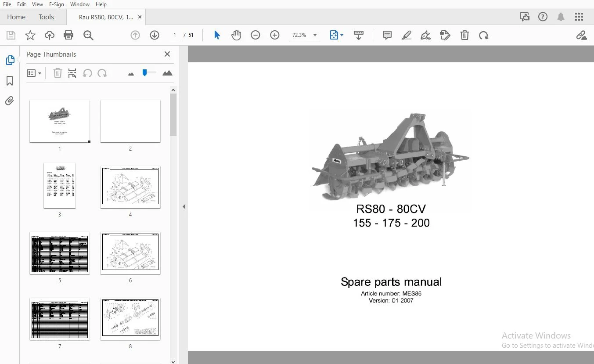Select the page 5 thumbnail
Screen dimensions: 594x364
tap(60, 253)
